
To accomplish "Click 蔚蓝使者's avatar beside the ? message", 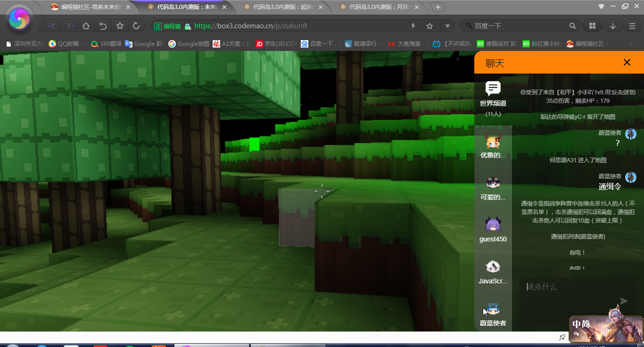I will coord(631,134).
